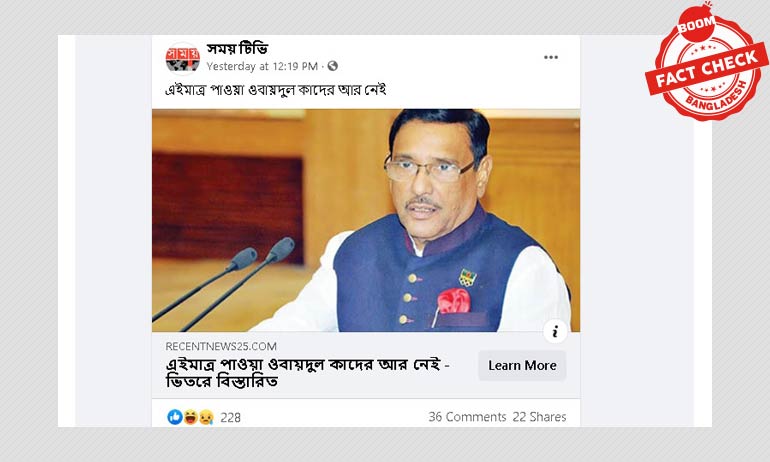Click the blue Like reaction icon
This screenshot has height=462, width=770.
(174, 417)
